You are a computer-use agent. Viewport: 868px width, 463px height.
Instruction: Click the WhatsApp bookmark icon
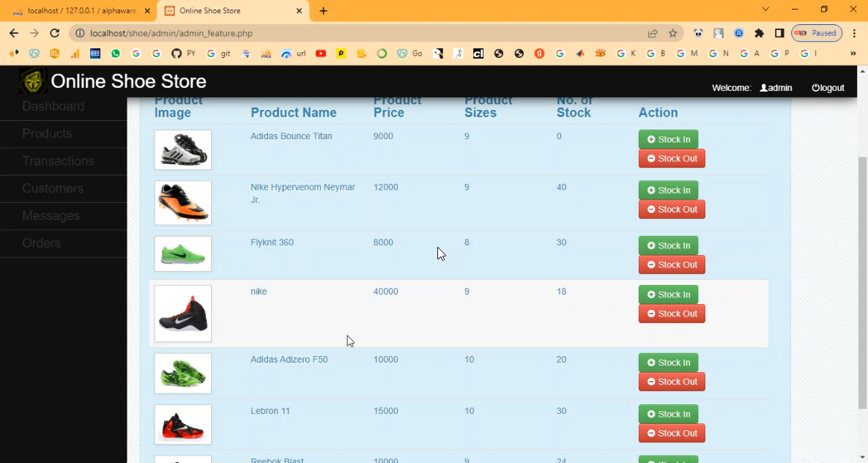pyautogui.click(x=116, y=53)
